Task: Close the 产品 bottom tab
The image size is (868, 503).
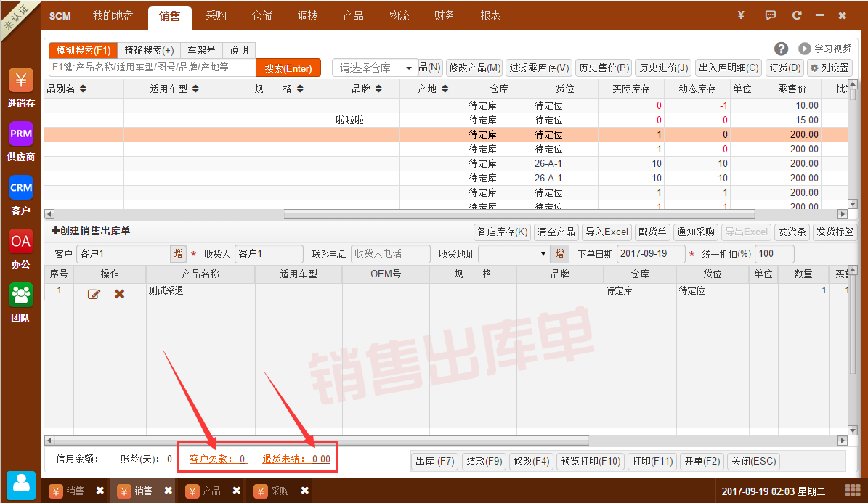Action: (236, 490)
